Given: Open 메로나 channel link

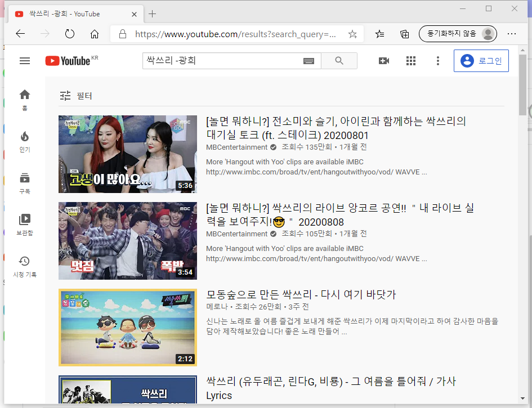Looking at the screenshot, I should coord(217,307).
